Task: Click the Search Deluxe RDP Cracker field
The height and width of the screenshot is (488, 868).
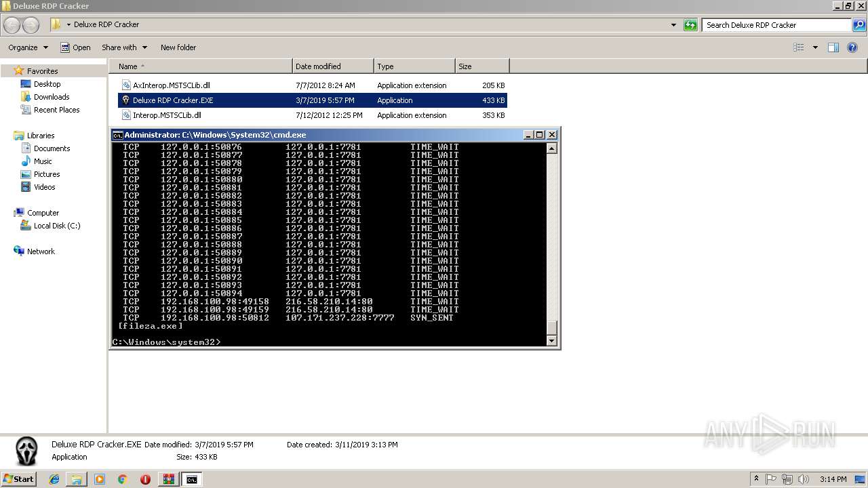Action: (777, 25)
